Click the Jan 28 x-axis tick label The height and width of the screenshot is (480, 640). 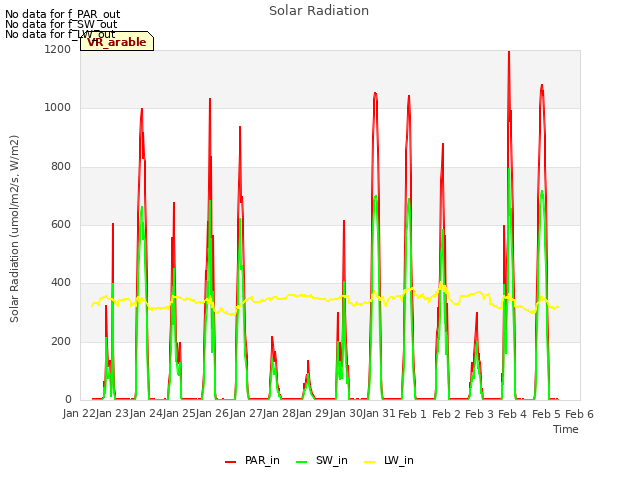point(279,414)
